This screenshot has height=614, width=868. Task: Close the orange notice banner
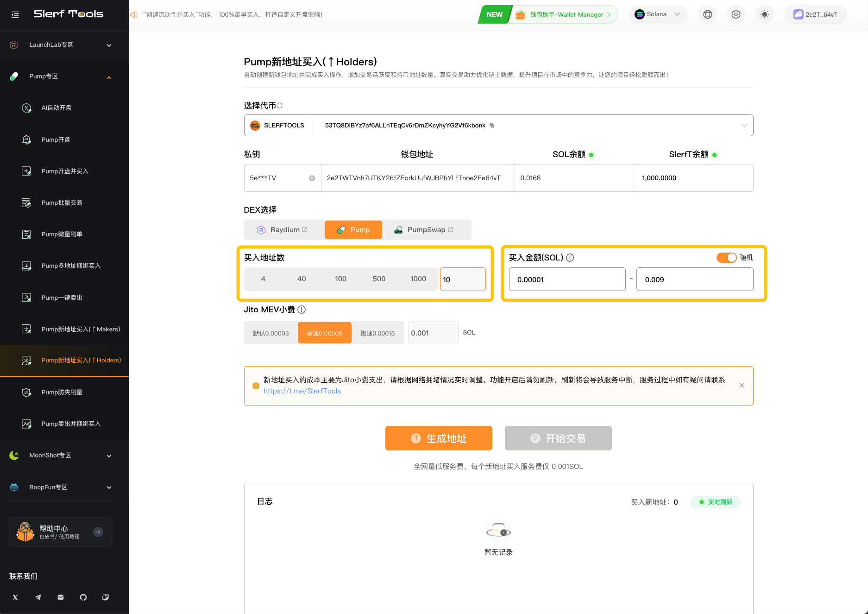tap(742, 386)
